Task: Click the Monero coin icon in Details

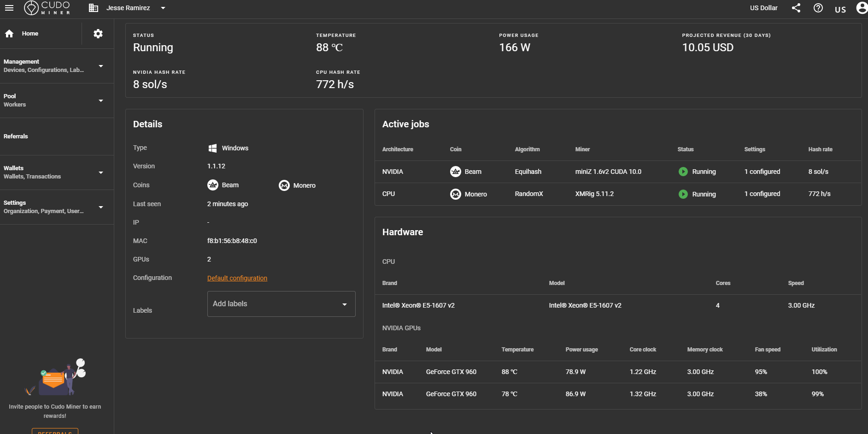Action: [284, 185]
